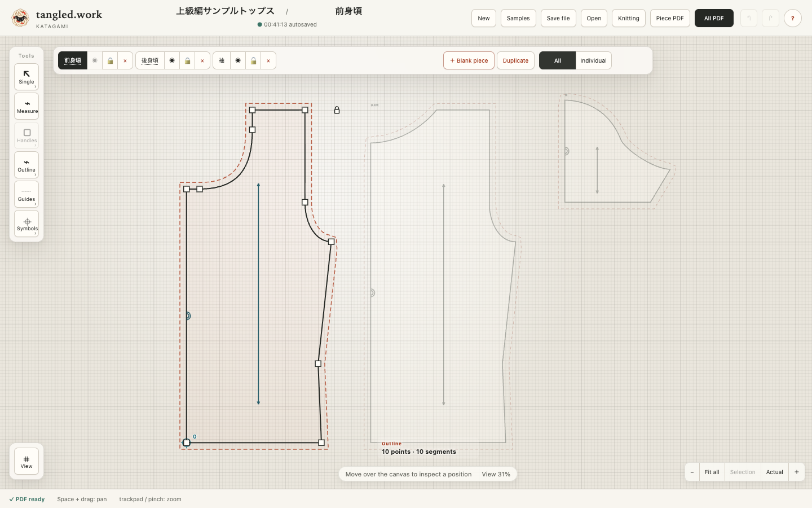Remove the 袖 piece with its x
Screen dimensions: 812x508
point(268,60)
